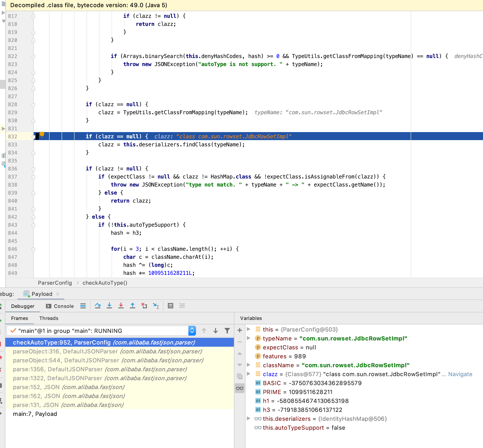Select the main:7 Payload stack frame

coord(120,414)
